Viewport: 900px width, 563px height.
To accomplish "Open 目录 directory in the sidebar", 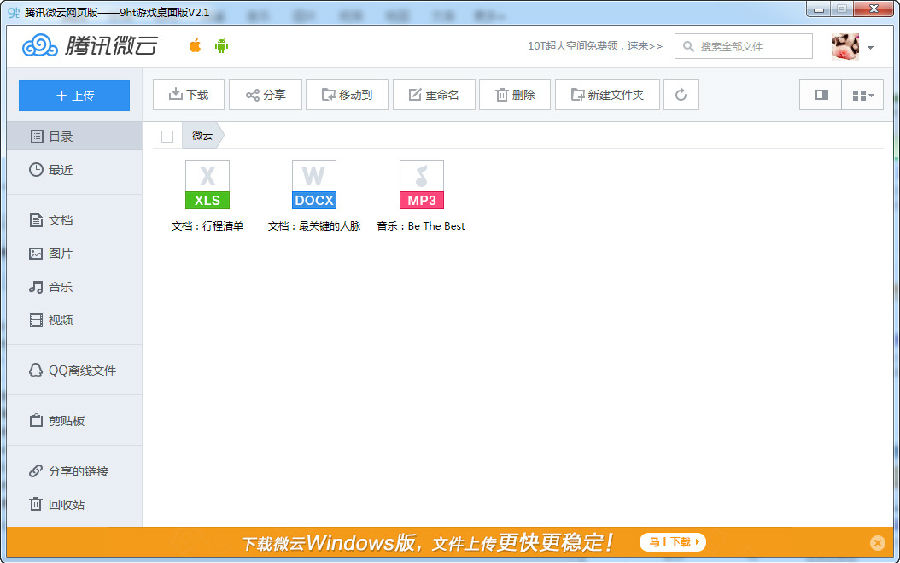I will click(75, 136).
